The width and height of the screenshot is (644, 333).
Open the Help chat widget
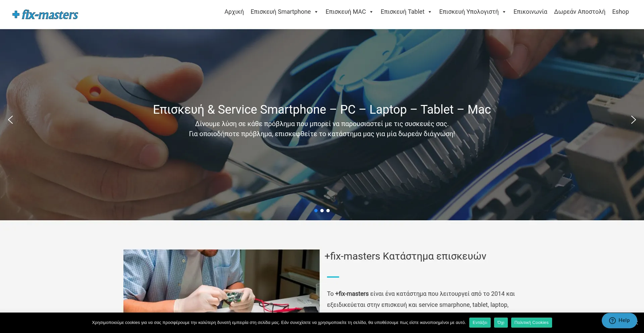click(619, 320)
